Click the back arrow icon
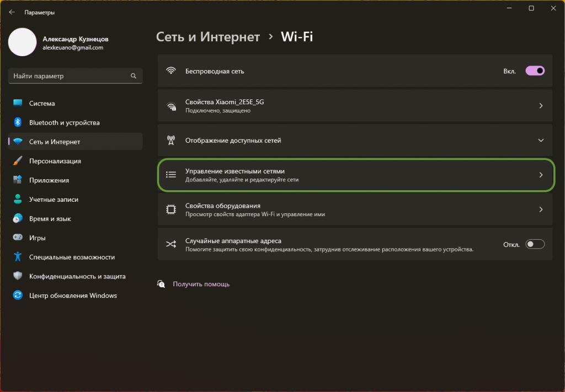565x392 pixels. (12, 12)
